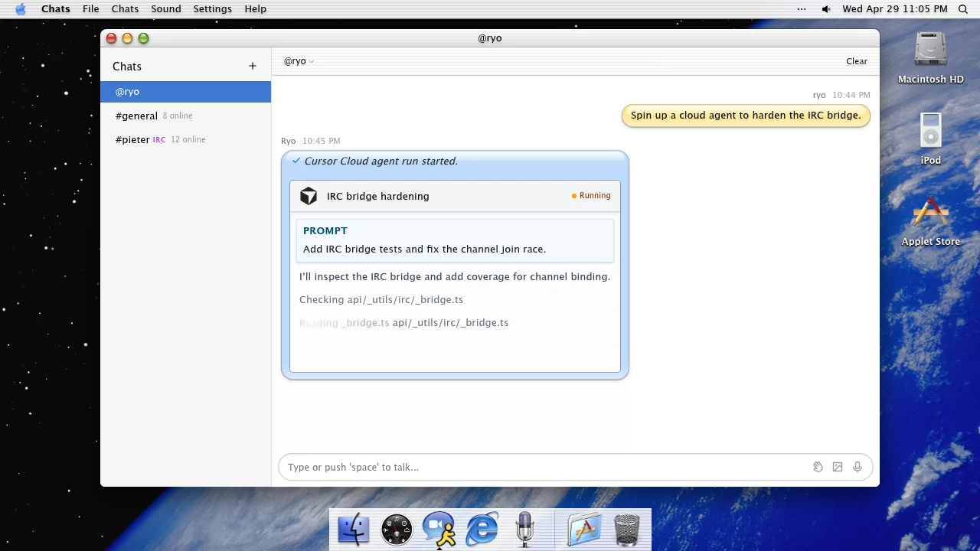Image resolution: width=980 pixels, height=551 pixels.
Task: Add a new chat with plus icon
Action: pos(253,67)
